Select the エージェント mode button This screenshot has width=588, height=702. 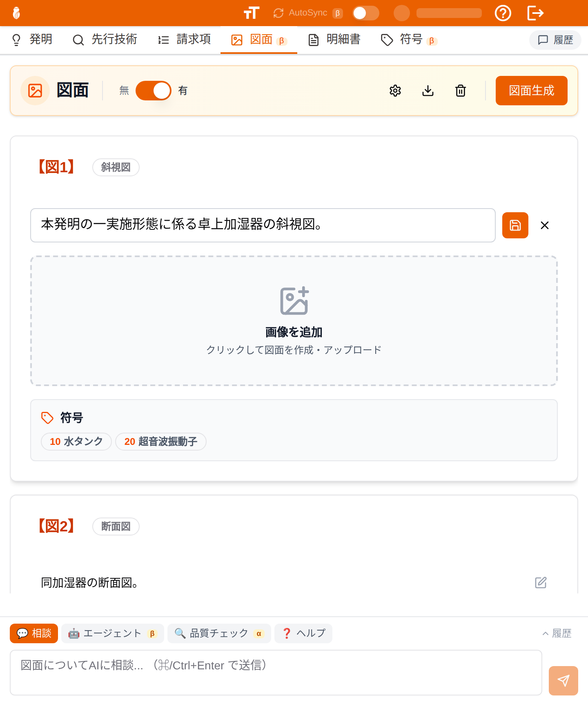point(112,633)
